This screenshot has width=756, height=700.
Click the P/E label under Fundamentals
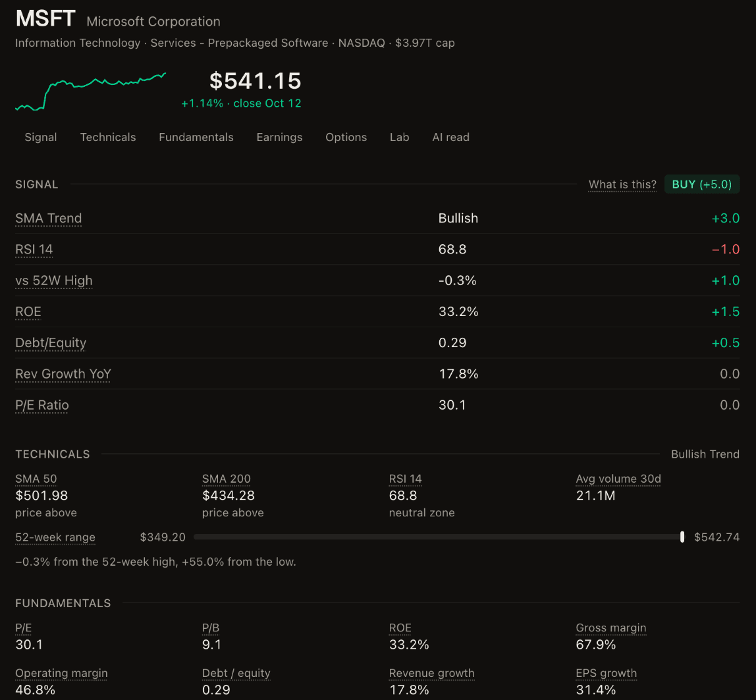(24, 628)
